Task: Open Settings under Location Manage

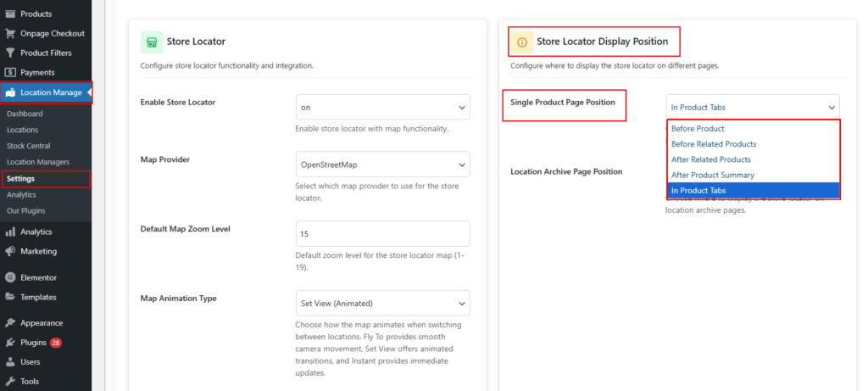Action: tap(20, 179)
